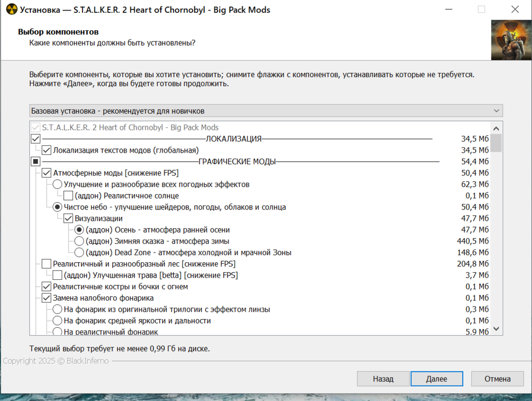The image size is (532, 401).
Task: Uncheck Замена налобного фонарика
Action: point(46,298)
